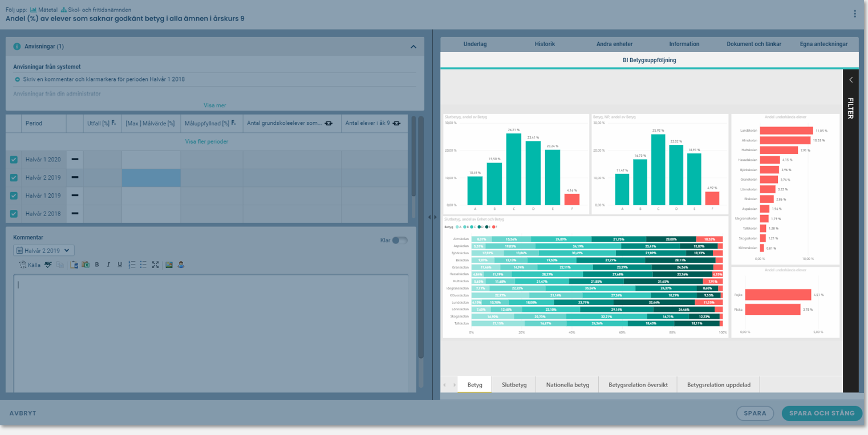Viewport: 868px width, 435px height.
Task: Click formula icon next to Måluppfyllnad [%]
Action: pyautogui.click(x=234, y=123)
